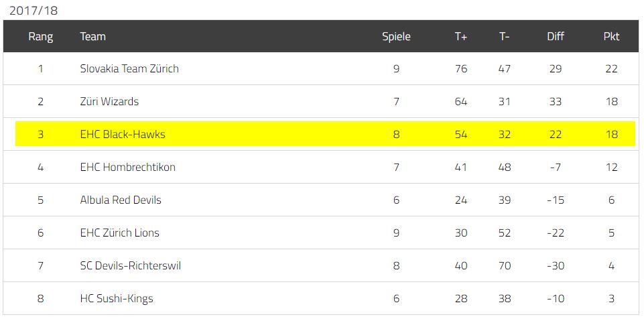Click EHC Black-Hawks in highlighted row
Image resolution: width=644 pixels, height=323 pixels.
[123, 135]
